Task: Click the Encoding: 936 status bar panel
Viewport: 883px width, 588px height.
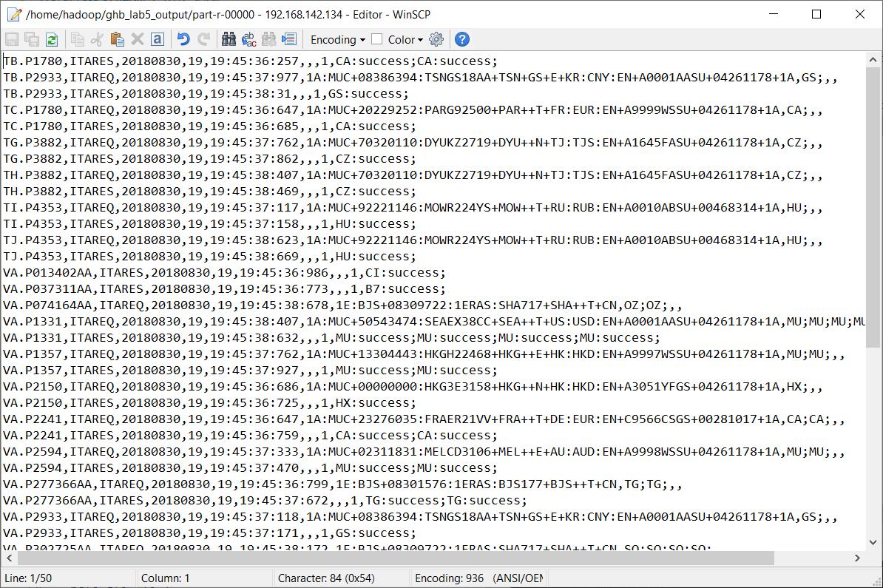Action: (478, 578)
